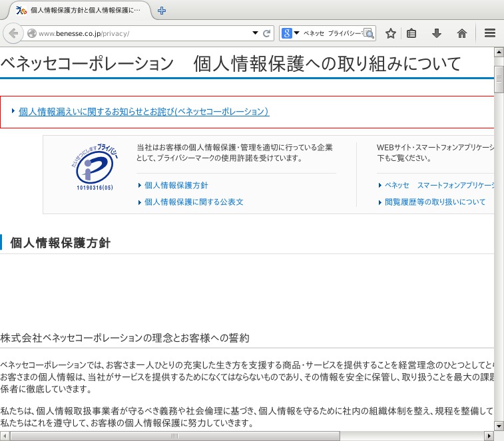504x441 pixels.
Task: Click the site identity globe icon in address bar
Action: point(32,33)
